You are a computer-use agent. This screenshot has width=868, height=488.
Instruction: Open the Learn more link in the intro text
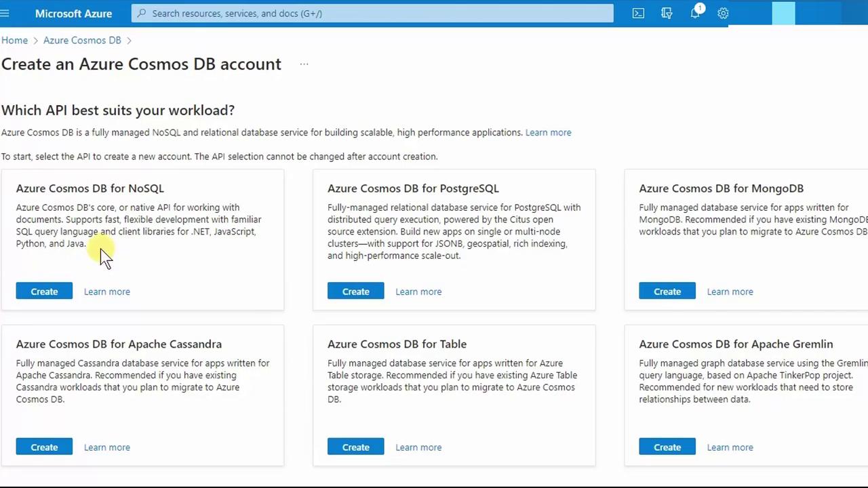tap(548, 132)
